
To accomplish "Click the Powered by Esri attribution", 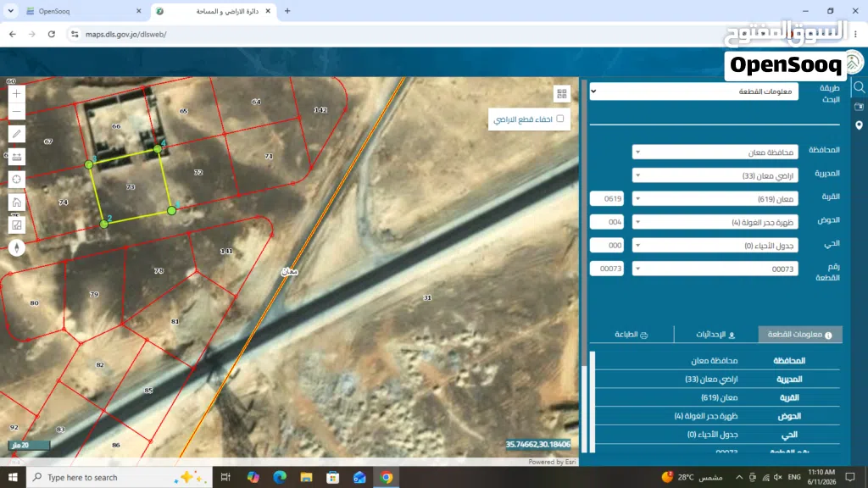I will pyautogui.click(x=551, y=462).
